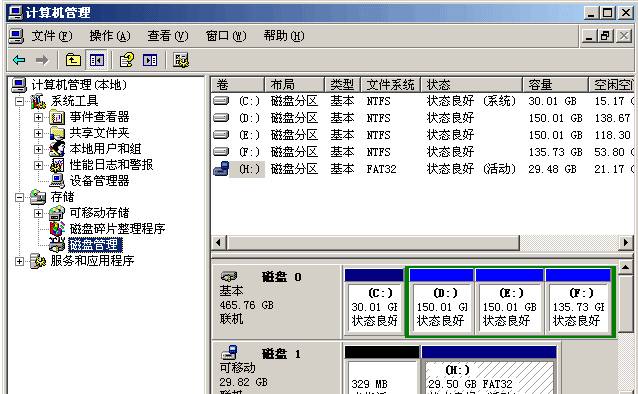Click the 磁盘管理 disk icon in tree
Screen dimensions: 638x394
tap(57, 245)
